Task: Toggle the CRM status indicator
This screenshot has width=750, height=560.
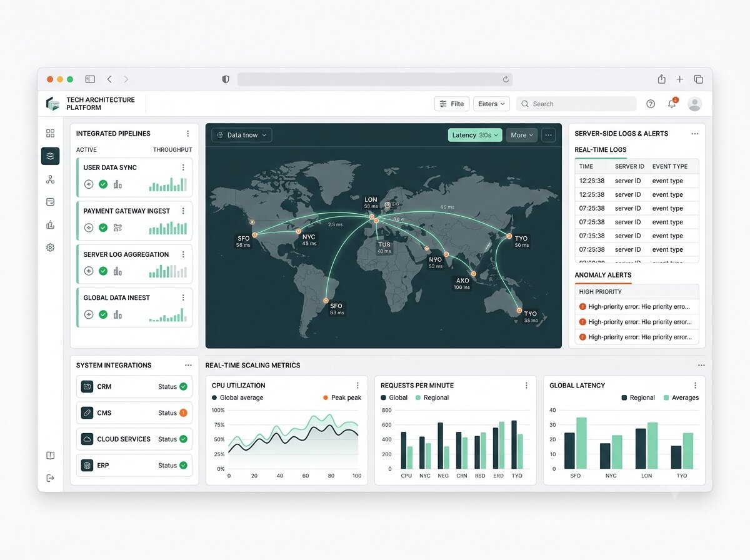Action: point(183,386)
